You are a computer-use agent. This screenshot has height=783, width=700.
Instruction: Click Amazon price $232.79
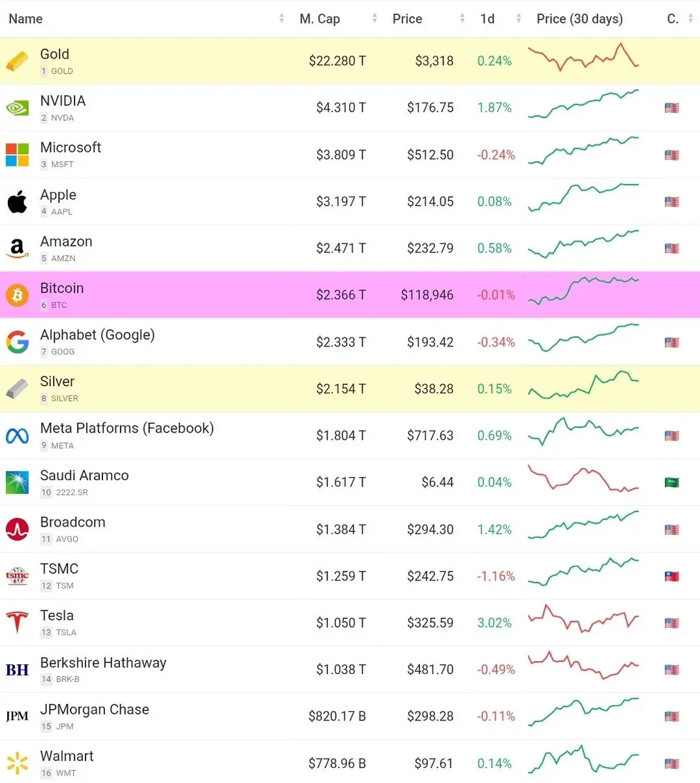click(430, 249)
